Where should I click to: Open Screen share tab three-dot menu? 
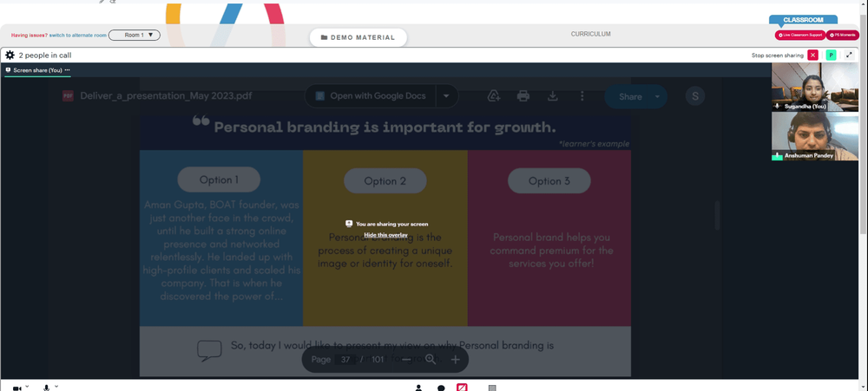coord(68,70)
